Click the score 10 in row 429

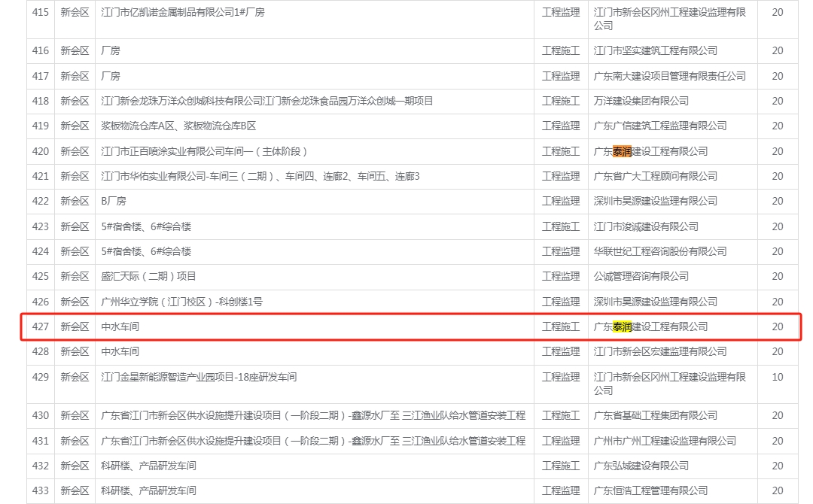click(x=777, y=377)
